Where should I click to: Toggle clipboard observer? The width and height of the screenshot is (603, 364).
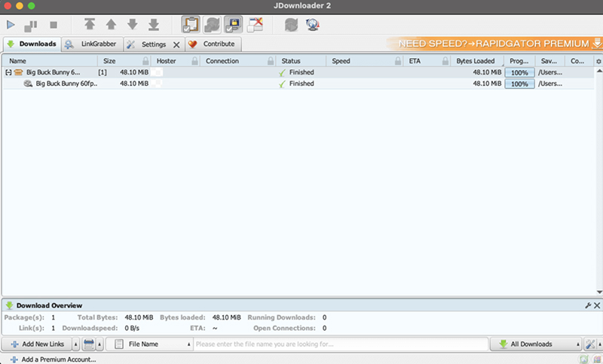pos(191,25)
